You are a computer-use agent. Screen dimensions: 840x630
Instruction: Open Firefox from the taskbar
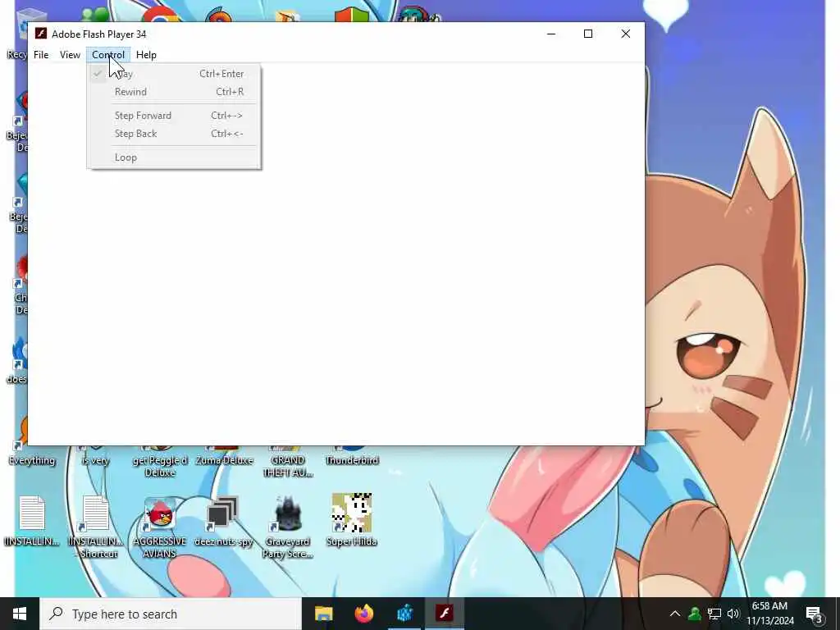(x=363, y=614)
